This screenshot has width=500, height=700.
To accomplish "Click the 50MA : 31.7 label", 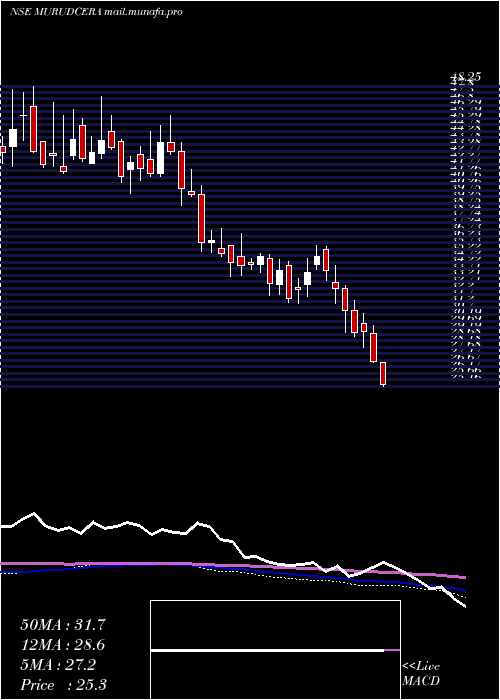I will click(62, 625).
